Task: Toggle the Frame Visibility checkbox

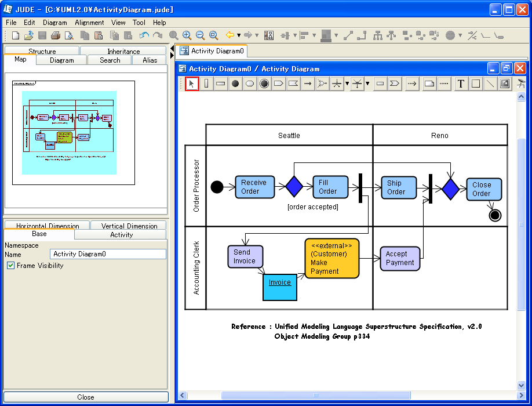Action: click(11, 266)
